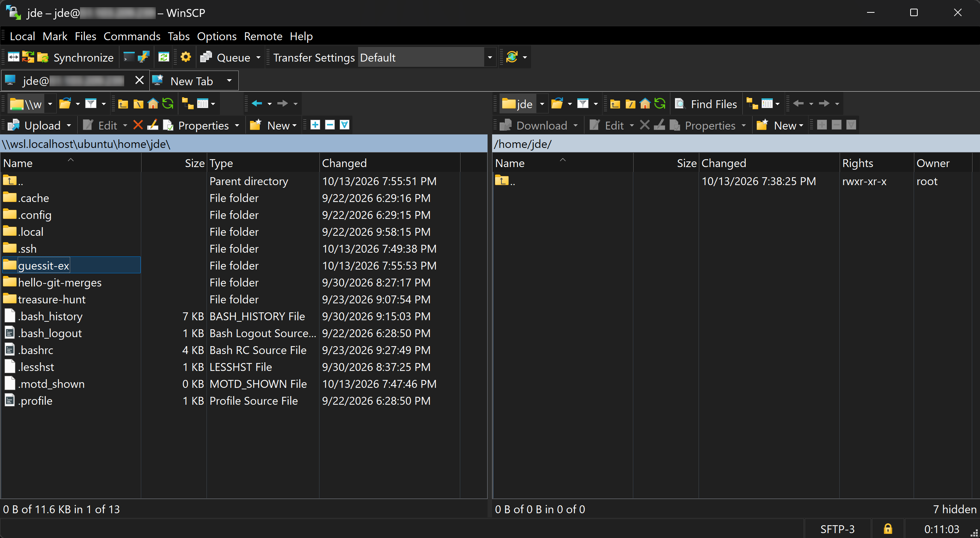Click the green refresh-page icon next to gear
The width and height of the screenshot is (980, 538).
[164, 57]
